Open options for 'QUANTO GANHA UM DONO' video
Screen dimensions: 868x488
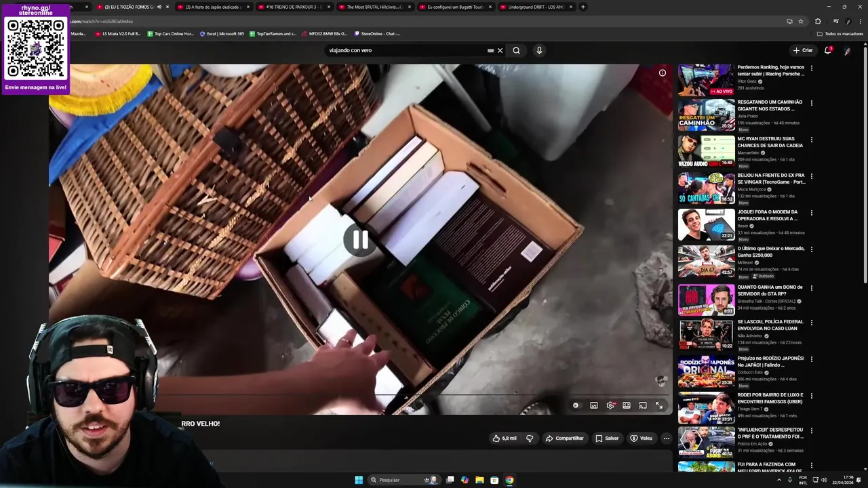click(x=811, y=287)
